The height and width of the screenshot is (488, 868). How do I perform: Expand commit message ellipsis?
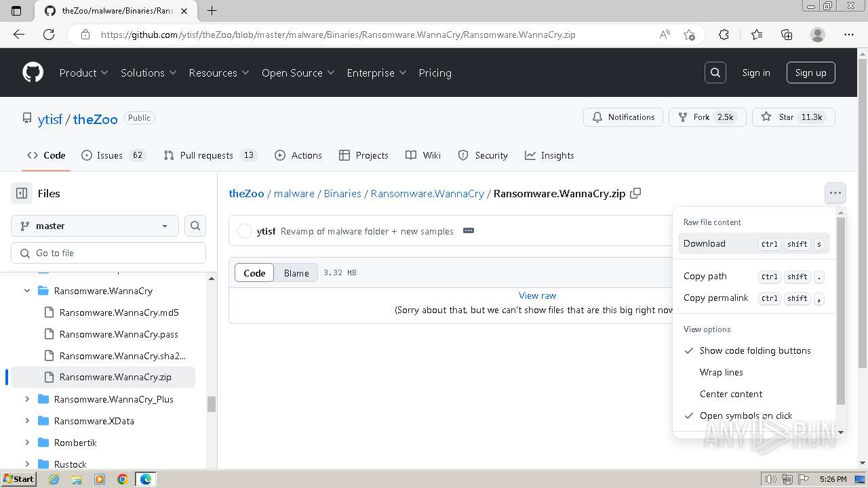point(468,230)
